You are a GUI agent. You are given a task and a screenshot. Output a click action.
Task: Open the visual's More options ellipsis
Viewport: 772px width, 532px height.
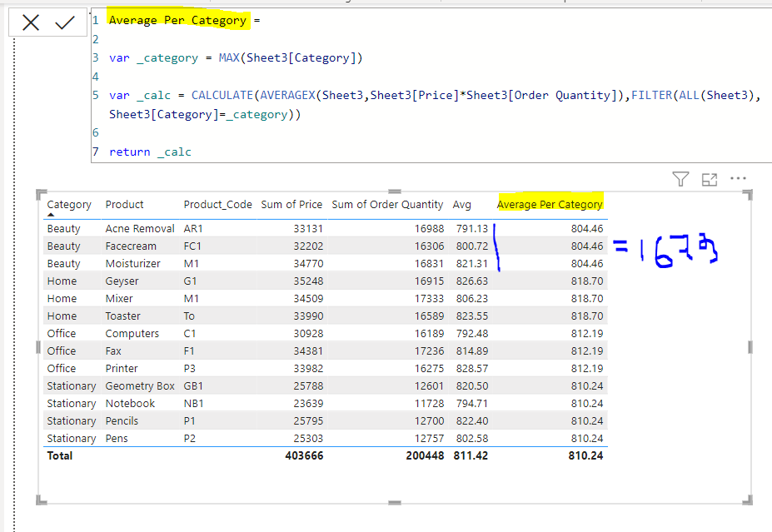coord(738,178)
